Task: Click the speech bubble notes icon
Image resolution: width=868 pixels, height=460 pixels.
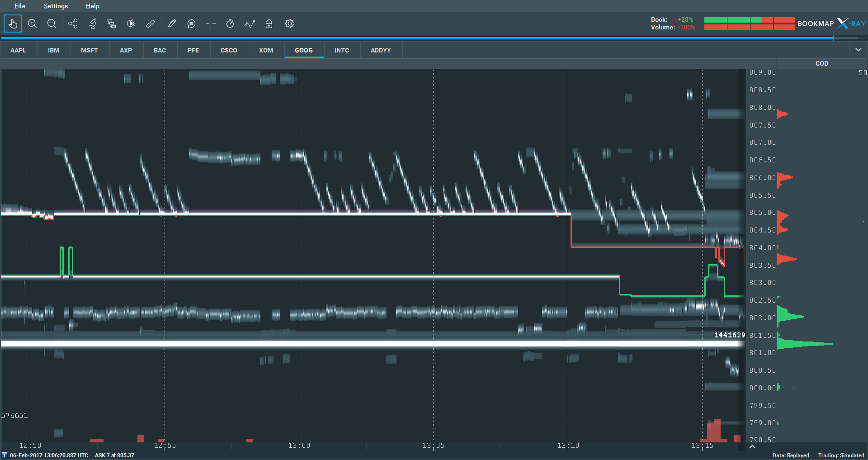Action: click(191, 24)
